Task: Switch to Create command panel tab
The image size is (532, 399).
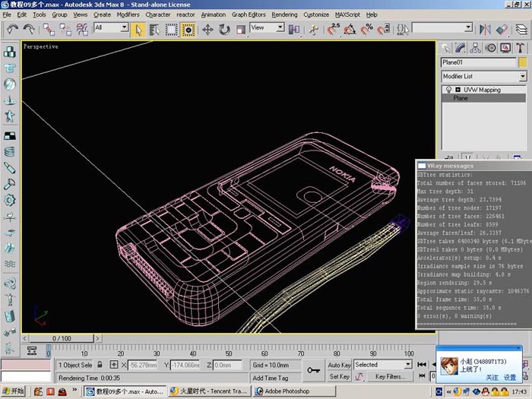Action: [x=446, y=48]
